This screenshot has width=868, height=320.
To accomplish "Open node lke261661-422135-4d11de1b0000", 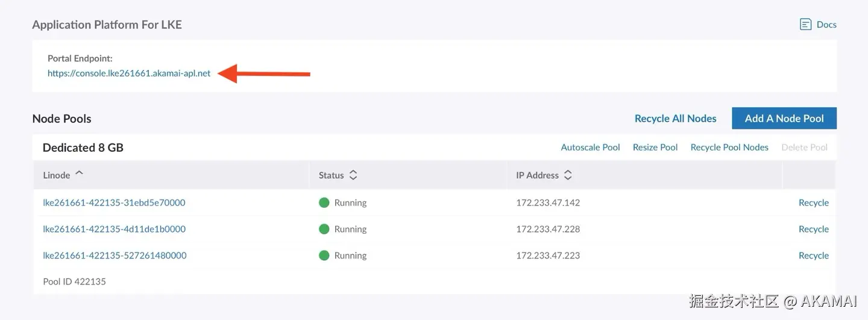I will pyautogui.click(x=114, y=229).
